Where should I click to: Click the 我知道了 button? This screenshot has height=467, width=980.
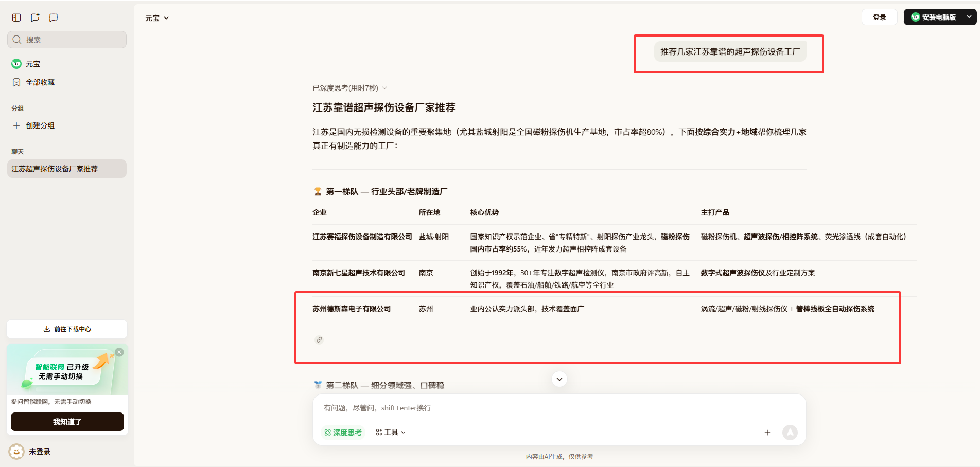coord(67,422)
